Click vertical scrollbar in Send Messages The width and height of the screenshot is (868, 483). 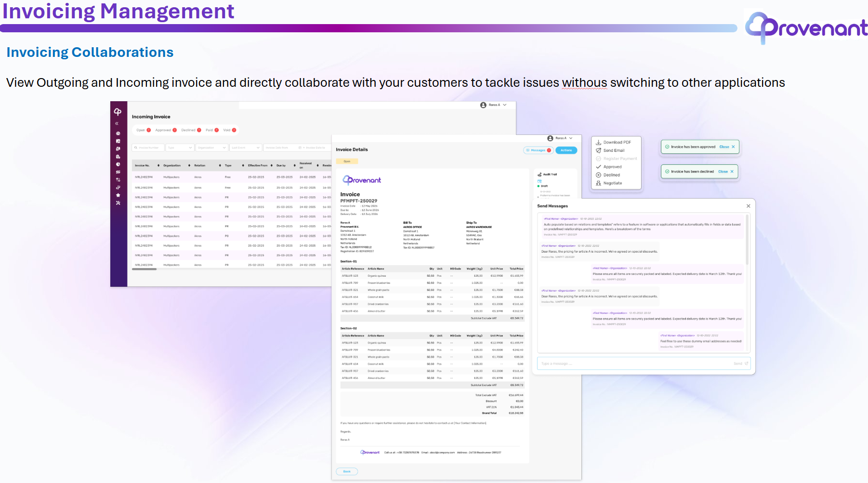pos(747,240)
